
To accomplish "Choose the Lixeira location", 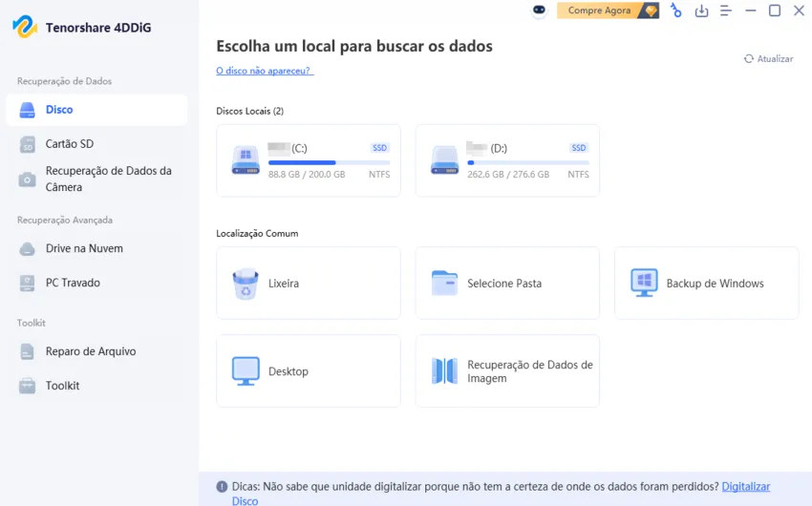I will coord(309,283).
